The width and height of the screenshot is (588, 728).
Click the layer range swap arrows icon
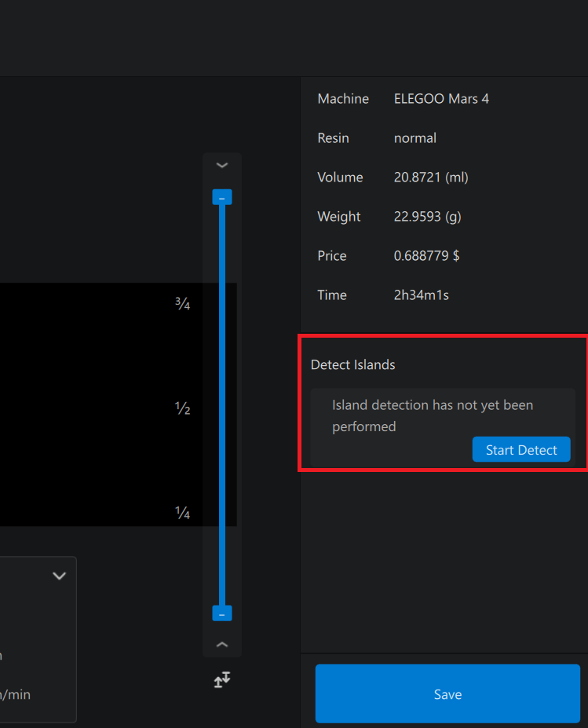click(222, 680)
